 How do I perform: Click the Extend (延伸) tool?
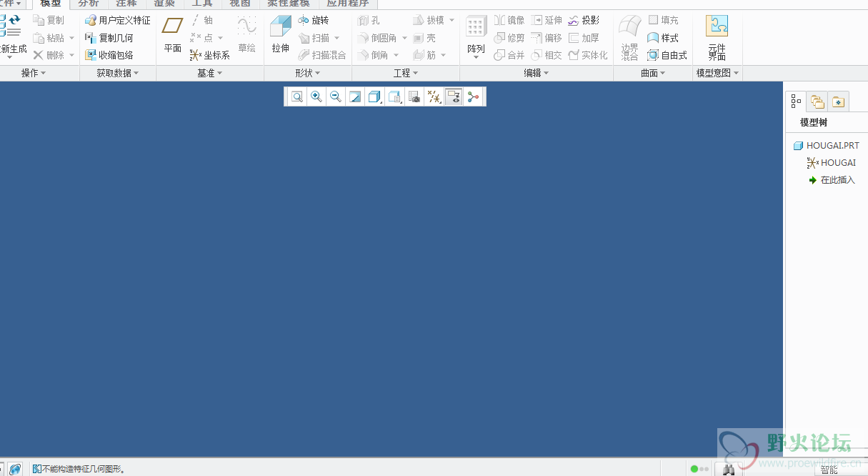click(547, 21)
